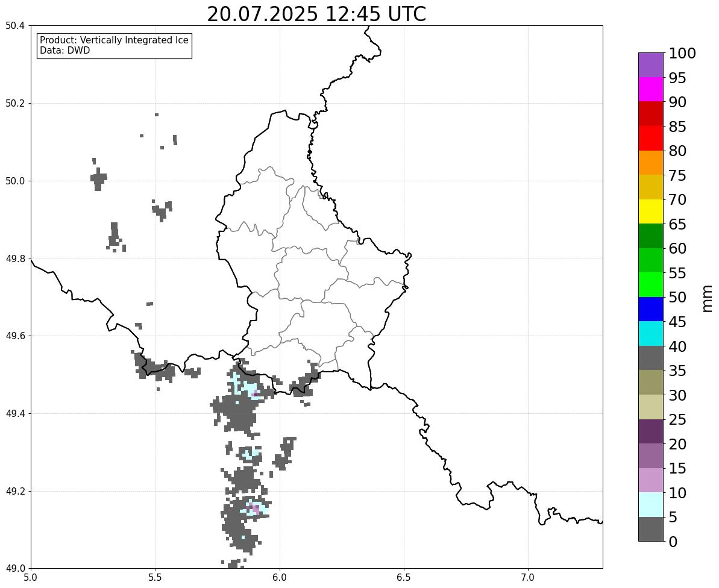Click the 49.6 latitude axis label

pos(14,336)
